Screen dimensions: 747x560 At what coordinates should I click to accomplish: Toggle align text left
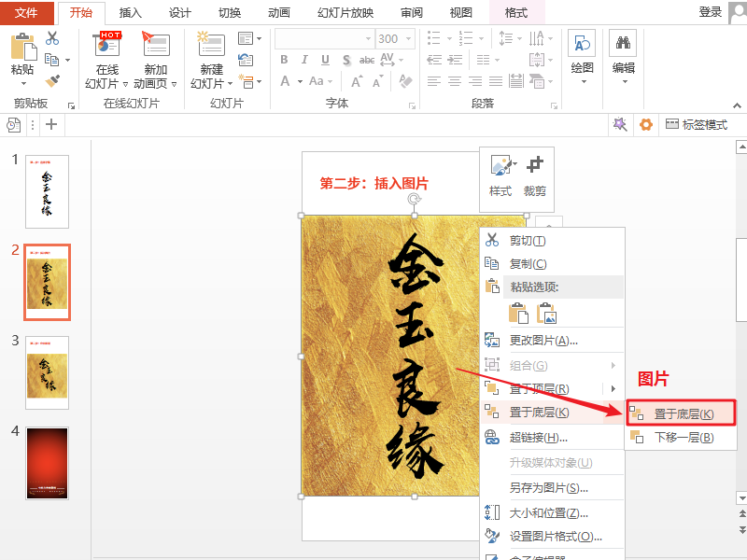(434, 81)
